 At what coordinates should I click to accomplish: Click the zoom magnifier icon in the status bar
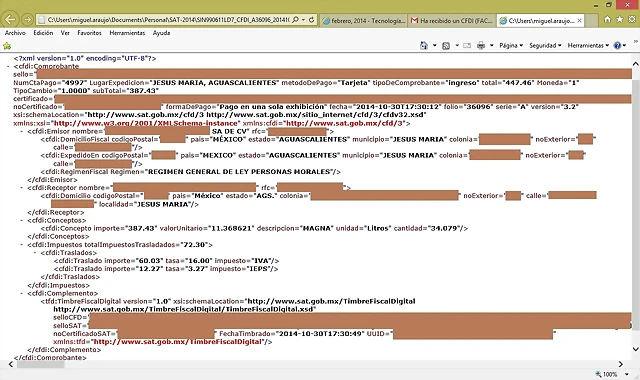pos(598,374)
